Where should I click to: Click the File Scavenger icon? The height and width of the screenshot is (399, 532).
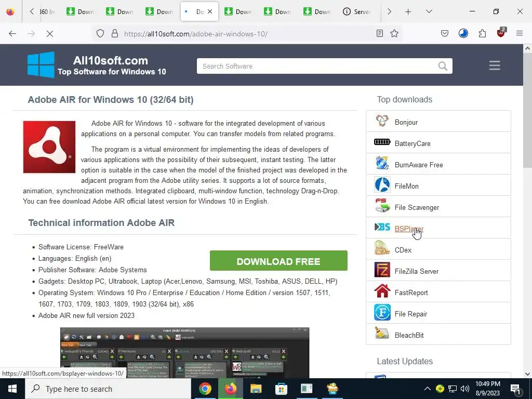click(382, 206)
